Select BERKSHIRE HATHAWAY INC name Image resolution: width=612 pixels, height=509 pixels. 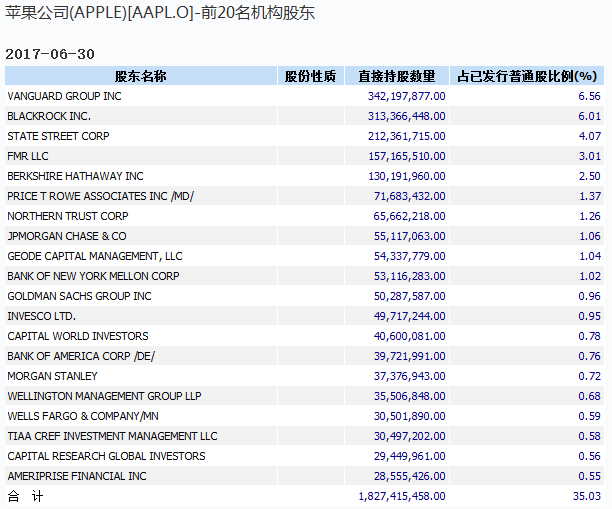(x=75, y=176)
